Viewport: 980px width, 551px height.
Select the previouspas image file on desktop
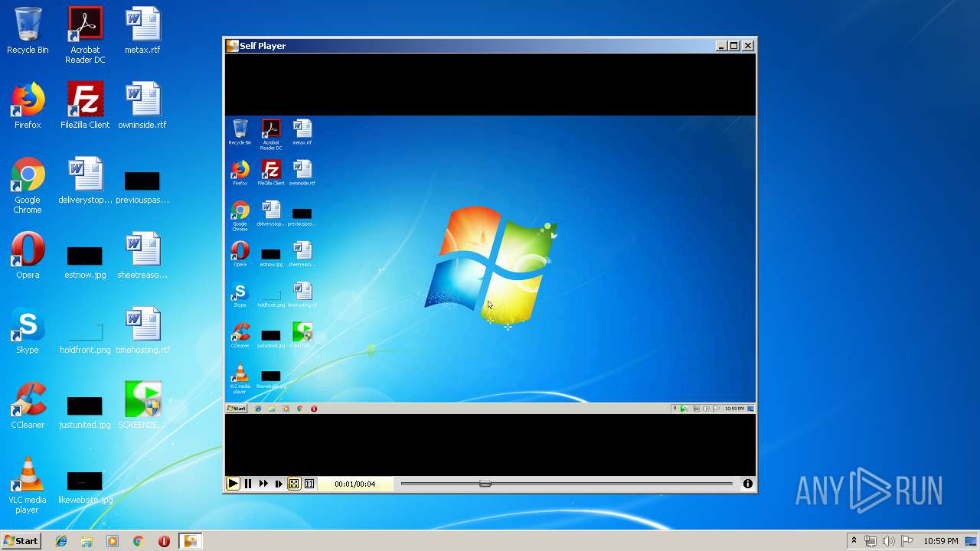[142, 188]
